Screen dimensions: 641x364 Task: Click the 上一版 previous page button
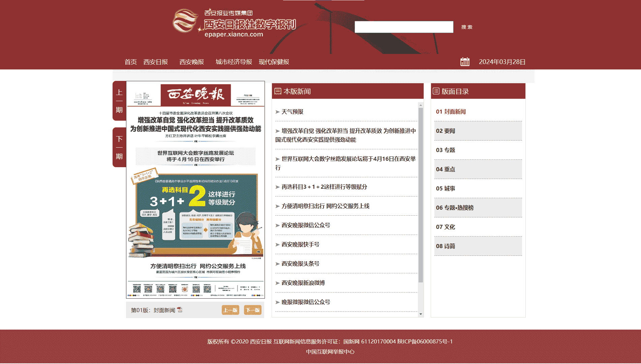click(231, 310)
